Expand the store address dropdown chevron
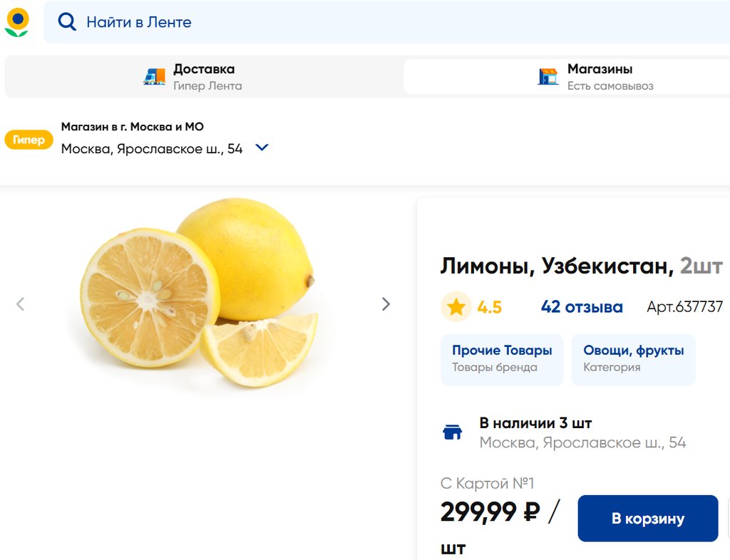The height and width of the screenshot is (560, 730). point(262,148)
